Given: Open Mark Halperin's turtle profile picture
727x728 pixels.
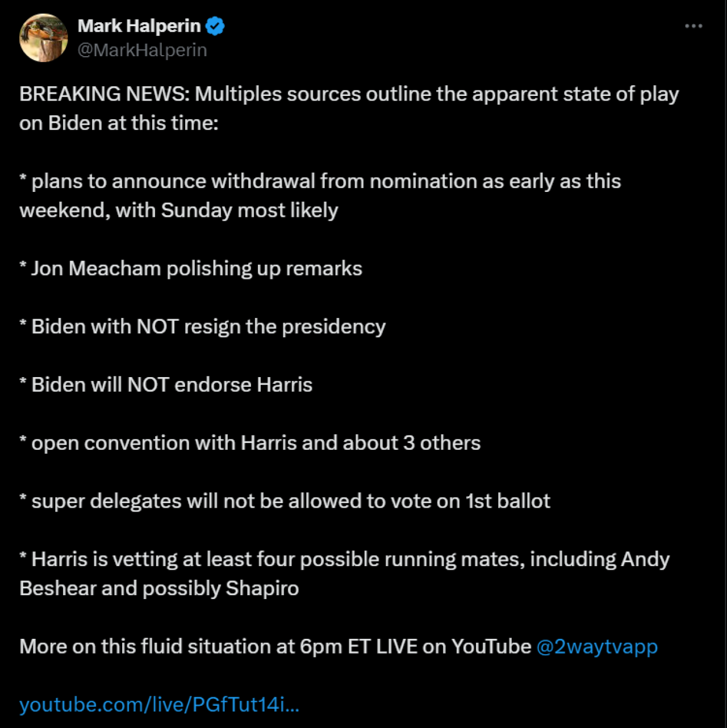Looking at the screenshot, I should pyautogui.click(x=44, y=37).
